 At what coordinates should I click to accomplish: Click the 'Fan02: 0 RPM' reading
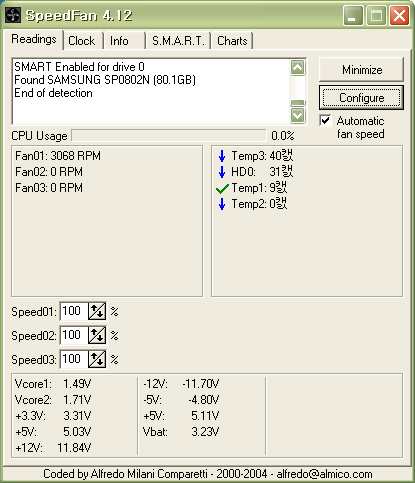coord(49,172)
